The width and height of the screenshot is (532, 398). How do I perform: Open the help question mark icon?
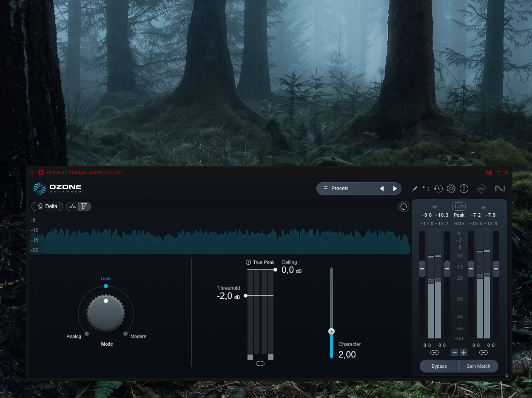[x=464, y=189]
